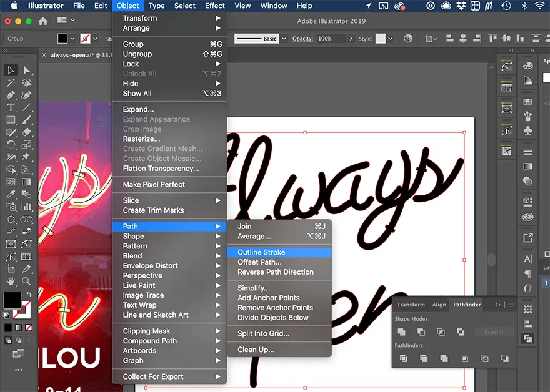Image resolution: width=550 pixels, height=392 pixels.
Task: Set the stroke color to None
Action: coord(28,327)
